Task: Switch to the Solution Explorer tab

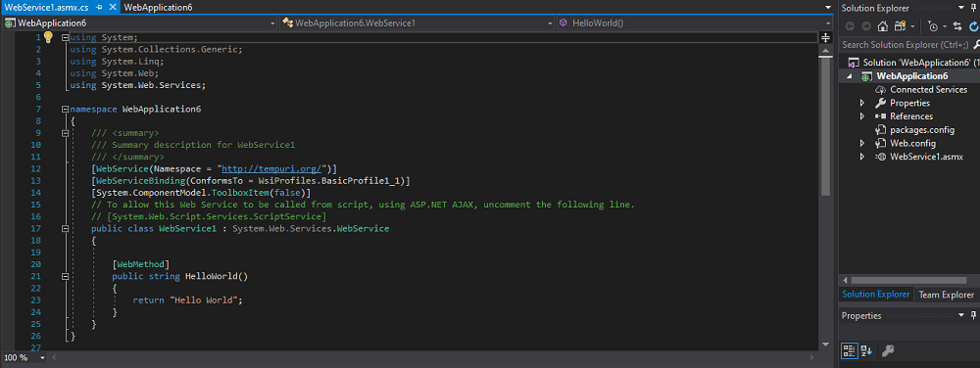Action: 875,295
